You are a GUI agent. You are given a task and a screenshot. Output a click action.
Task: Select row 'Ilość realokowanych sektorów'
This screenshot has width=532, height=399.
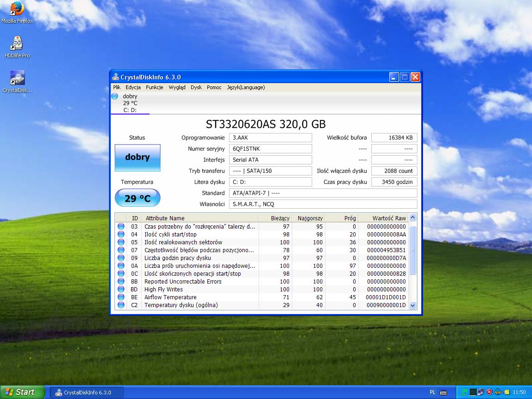(x=261, y=242)
